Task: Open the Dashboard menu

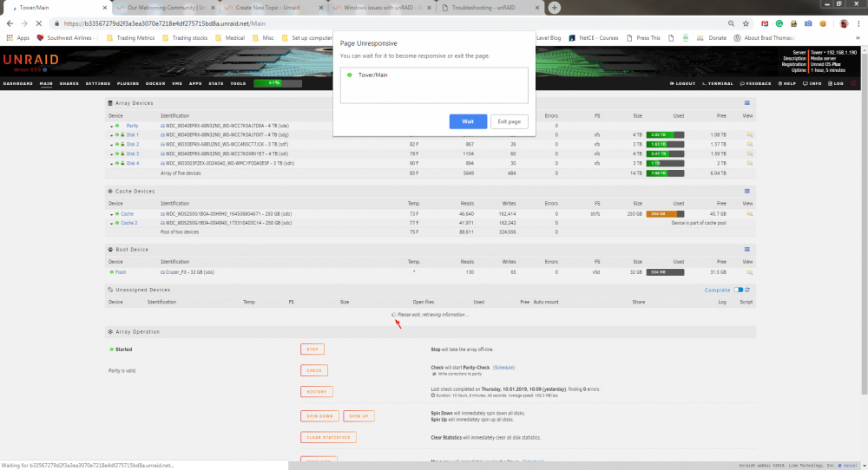Action: point(17,83)
